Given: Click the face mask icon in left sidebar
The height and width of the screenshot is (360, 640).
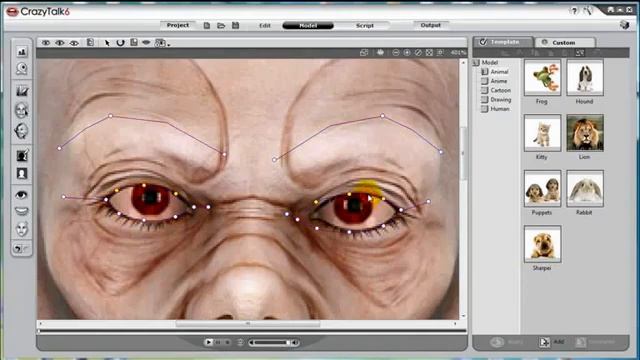Looking at the screenshot, I should pyautogui.click(x=22, y=229).
